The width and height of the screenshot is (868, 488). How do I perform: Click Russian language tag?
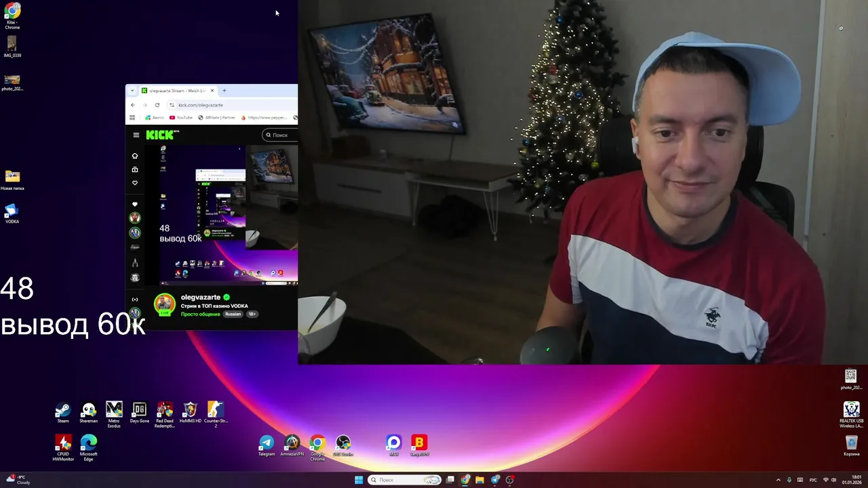point(233,314)
